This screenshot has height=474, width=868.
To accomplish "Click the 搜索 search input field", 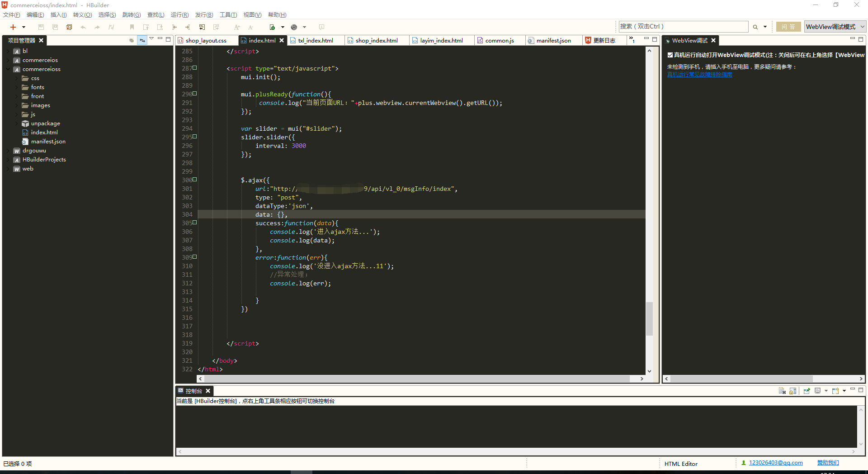I will tap(683, 27).
